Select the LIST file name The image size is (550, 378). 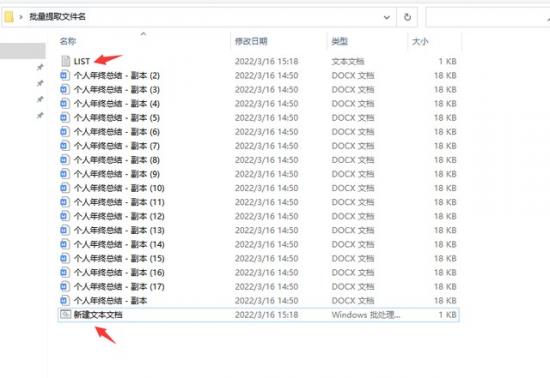82,61
